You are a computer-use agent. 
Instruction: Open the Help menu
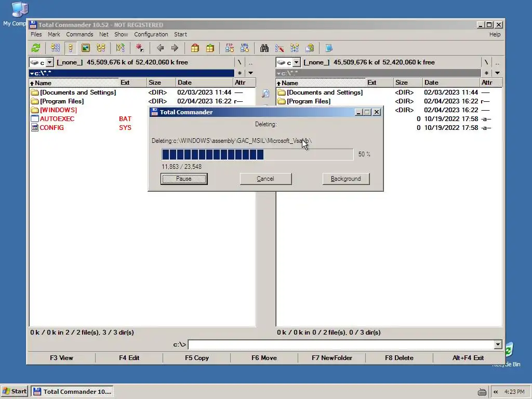click(x=495, y=34)
